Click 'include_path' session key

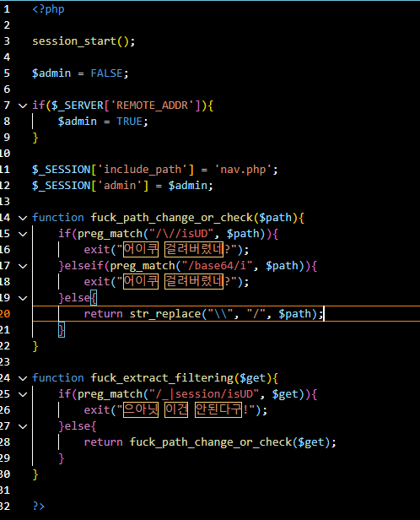tap(143, 170)
